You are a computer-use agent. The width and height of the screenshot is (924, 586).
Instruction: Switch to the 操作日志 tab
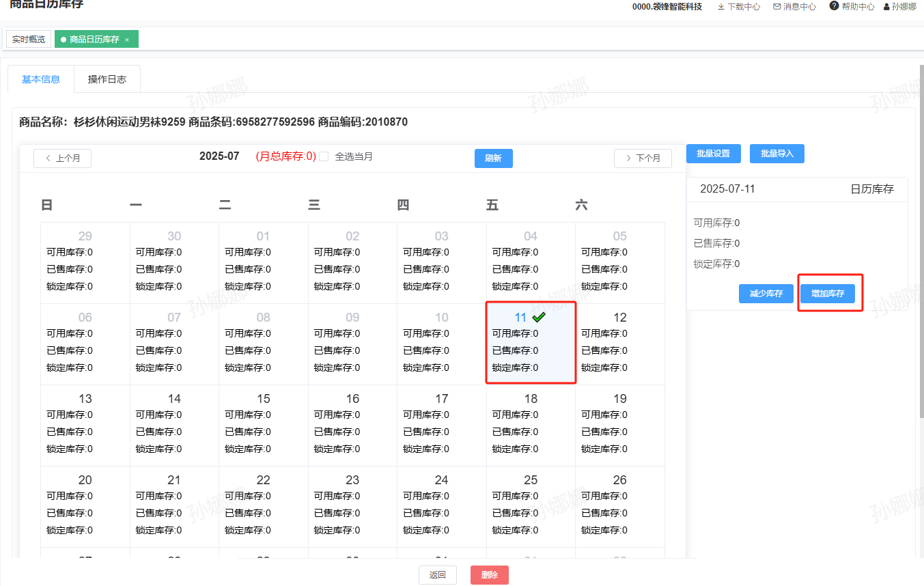[107, 79]
